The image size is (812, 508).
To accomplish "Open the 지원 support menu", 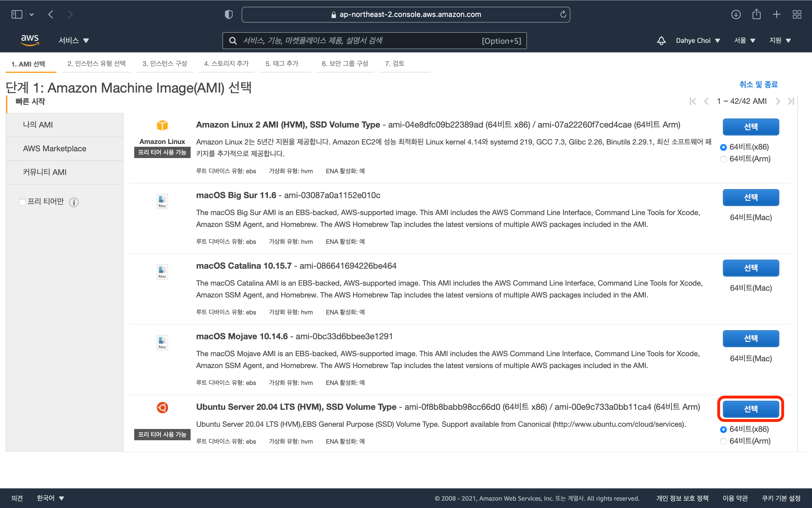I will [x=780, y=40].
